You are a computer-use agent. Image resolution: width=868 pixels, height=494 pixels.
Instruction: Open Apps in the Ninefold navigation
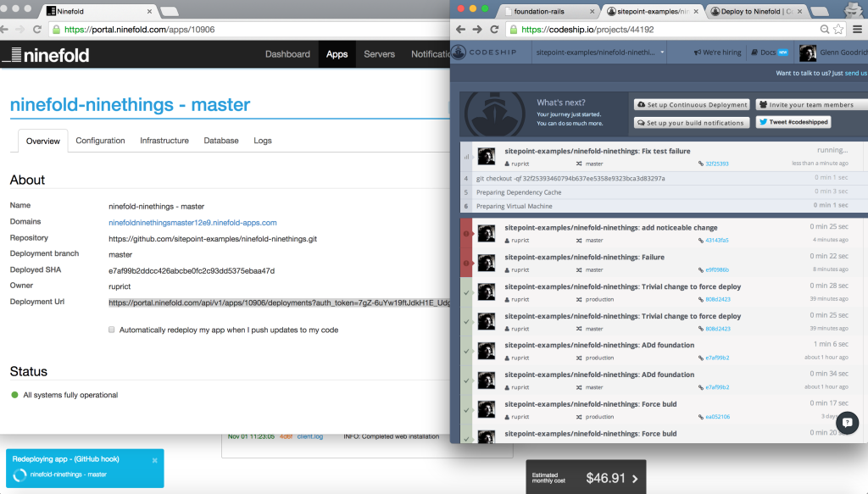click(337, 54)
